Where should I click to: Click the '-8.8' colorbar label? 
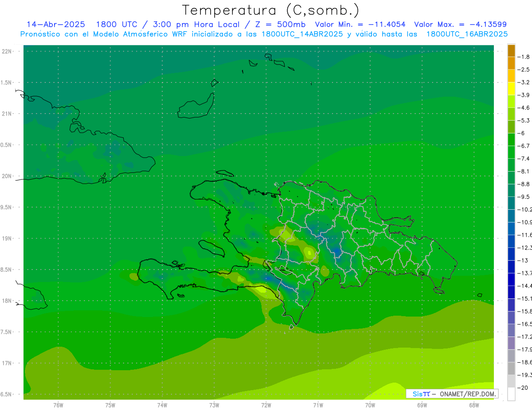coord(524,184)
